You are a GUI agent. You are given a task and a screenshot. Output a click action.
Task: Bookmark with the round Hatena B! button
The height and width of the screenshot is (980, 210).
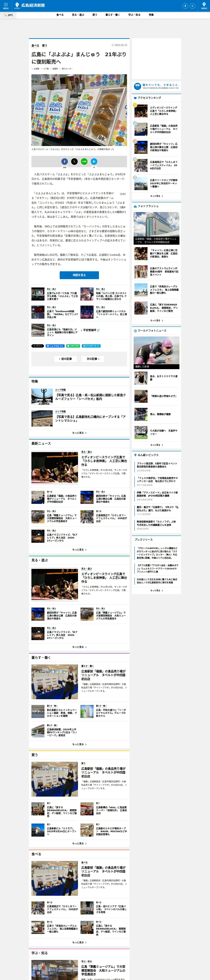pyautogui.click(x=94, y=161)
